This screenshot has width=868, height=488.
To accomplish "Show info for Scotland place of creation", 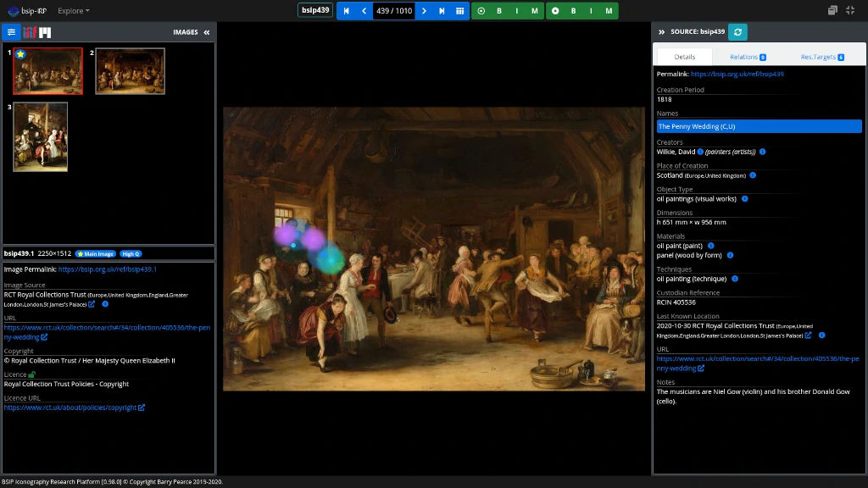I will tap(753, 175).
